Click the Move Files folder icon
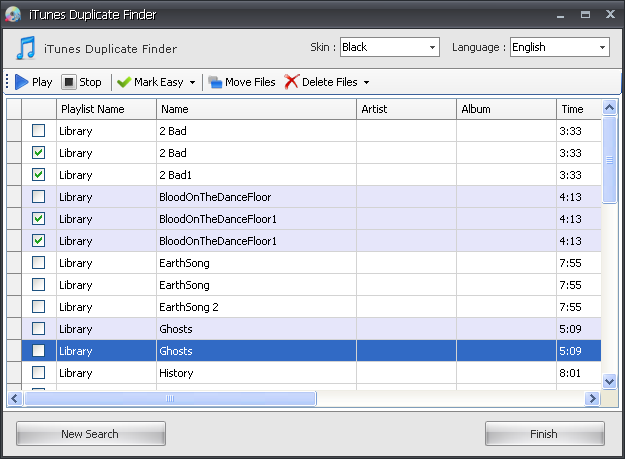 pos(215,82)
